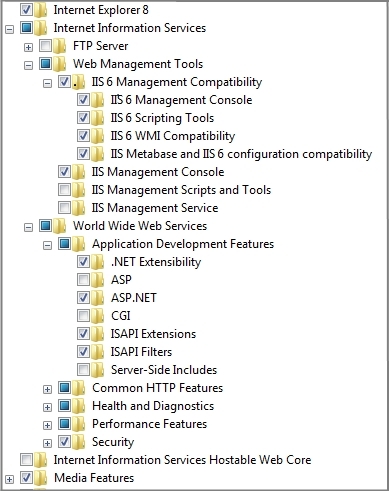This screenshot has height=491, width=389.
Task: Enable the ASP checkbox
Action: pos(83,280)
